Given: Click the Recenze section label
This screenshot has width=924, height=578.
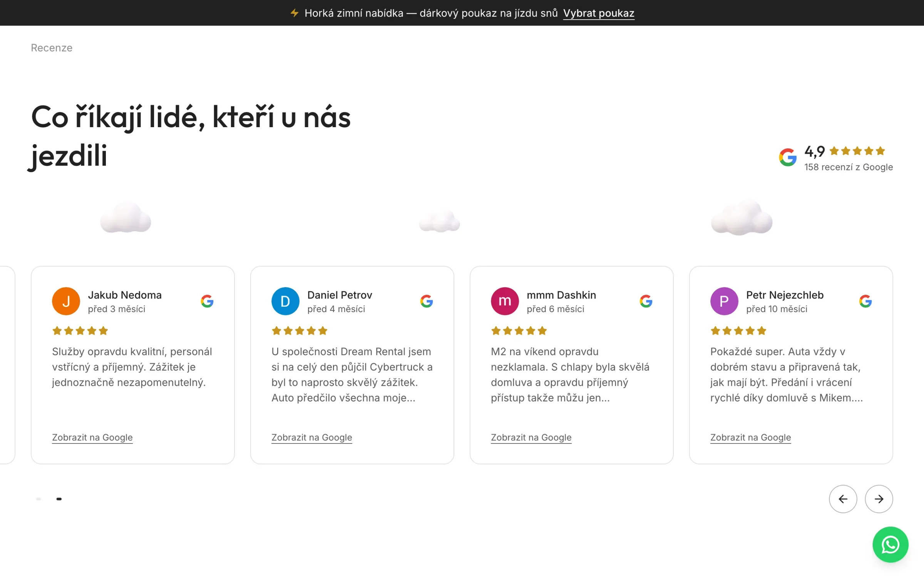Looking at the screenshot, I should [x=52, y=48].
